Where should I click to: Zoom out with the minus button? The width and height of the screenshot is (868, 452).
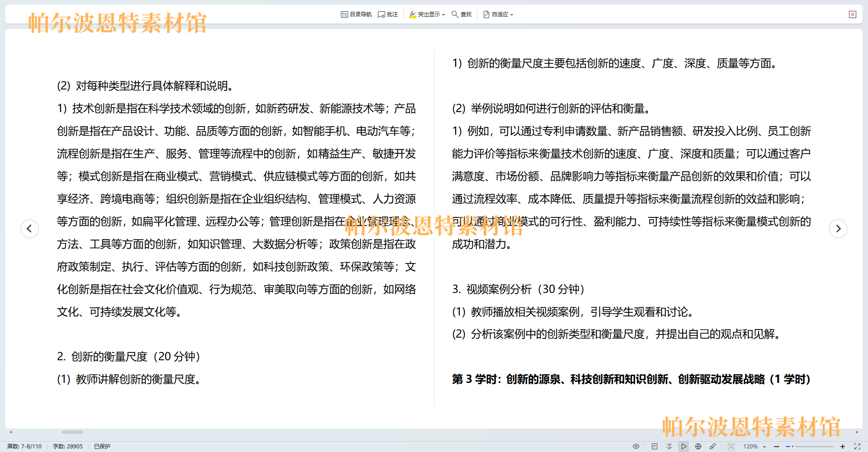click(x=777, y=446)
